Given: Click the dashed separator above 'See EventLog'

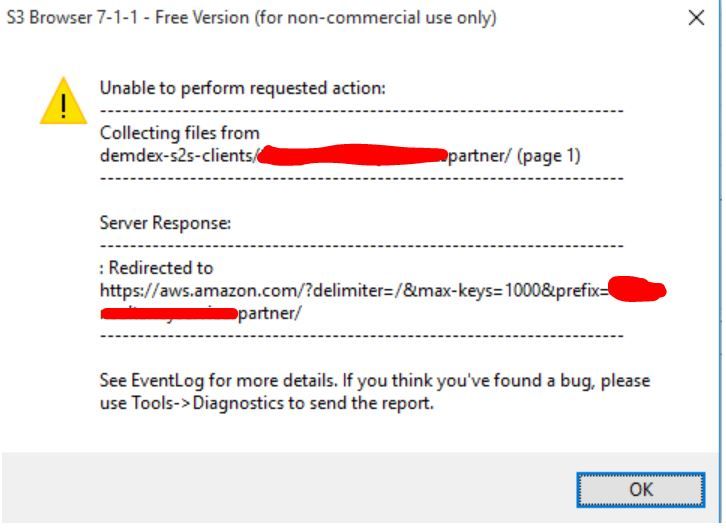Looking at the screenshot, I should click(361, 336).
